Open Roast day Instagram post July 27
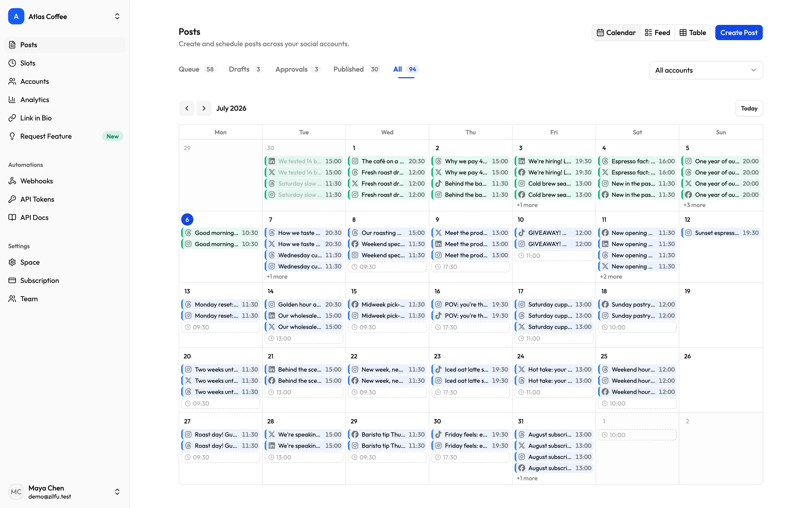 click(x=221, y=434)
